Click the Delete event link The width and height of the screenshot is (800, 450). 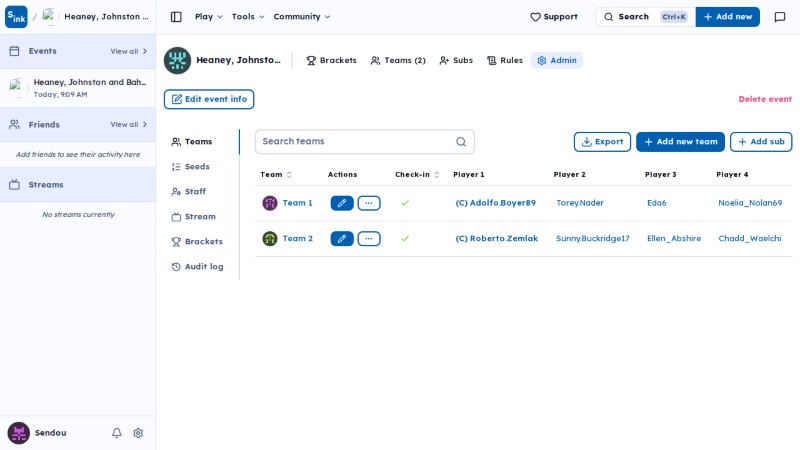point(765,99)
